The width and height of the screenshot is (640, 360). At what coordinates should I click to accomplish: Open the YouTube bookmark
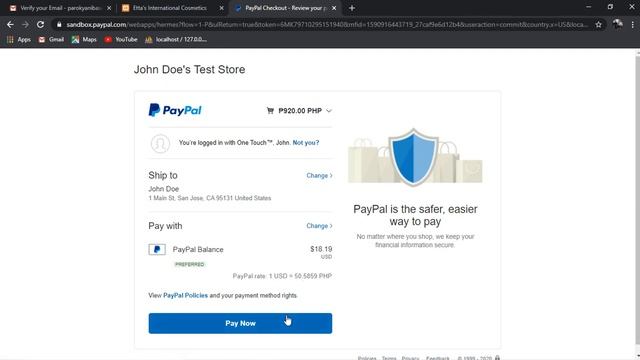pos(121,40)
